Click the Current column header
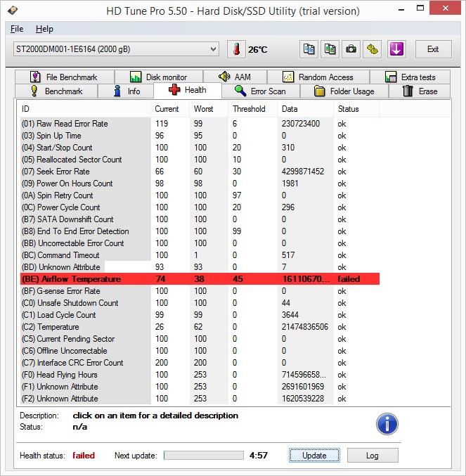Viewport: 466px width, 476px height. (170, 109)
